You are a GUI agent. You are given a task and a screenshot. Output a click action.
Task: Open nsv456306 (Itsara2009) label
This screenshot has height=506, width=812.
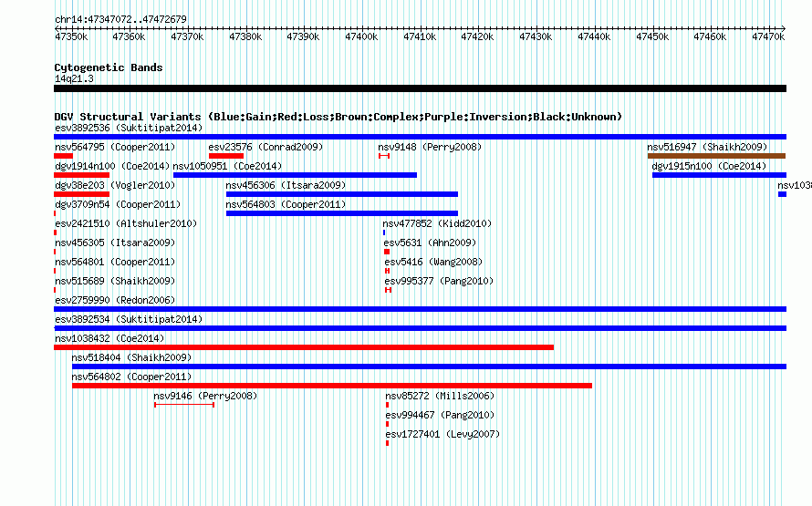pyautogui.click(x=286, y=185)
